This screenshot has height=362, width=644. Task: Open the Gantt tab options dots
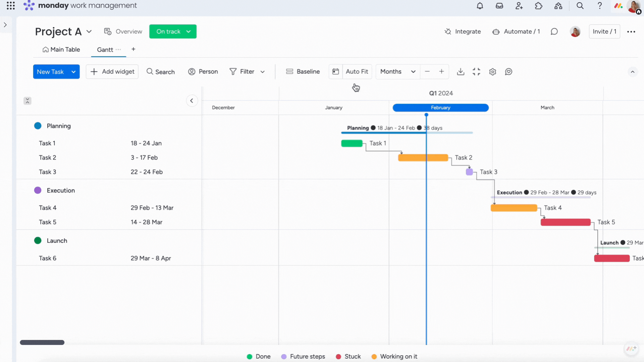(x=118, y=49)
